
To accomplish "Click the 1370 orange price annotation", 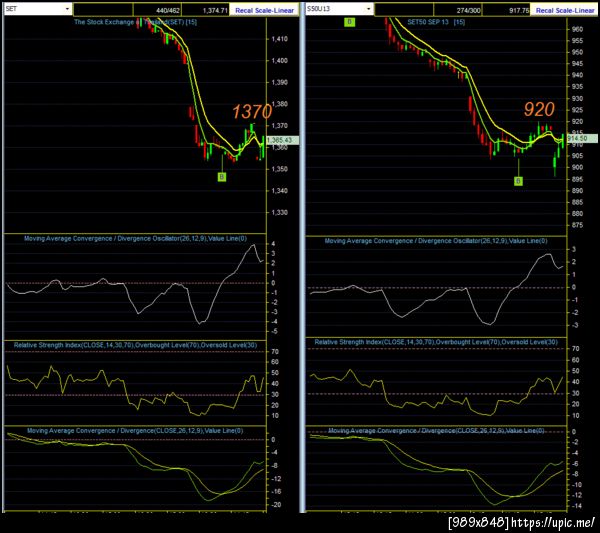I will (252, 112).
